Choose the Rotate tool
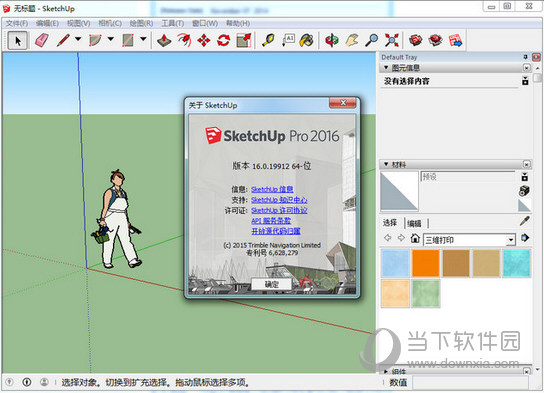The width and height of the screenshot is (544, 393). click(224, 41)
